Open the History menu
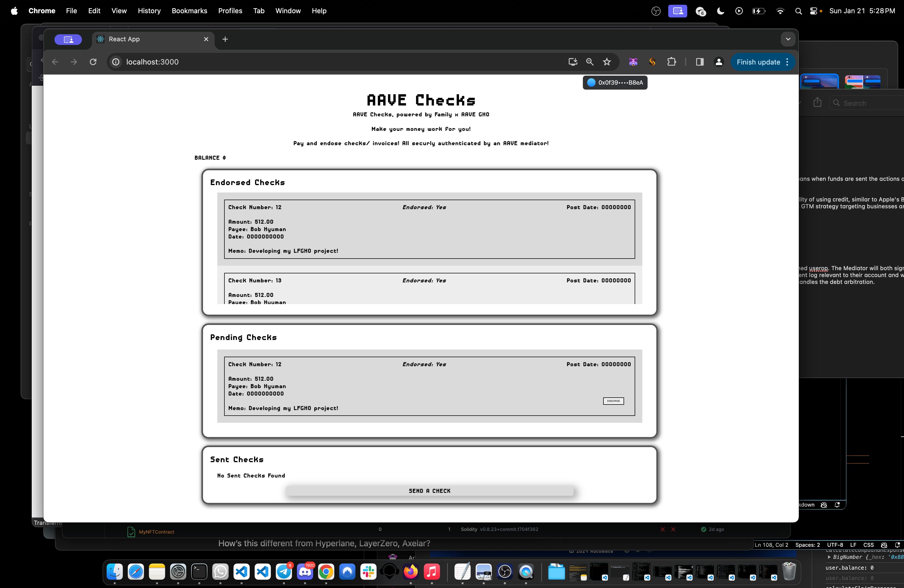Screen dimensions: 904x588 tap(149, 11)
